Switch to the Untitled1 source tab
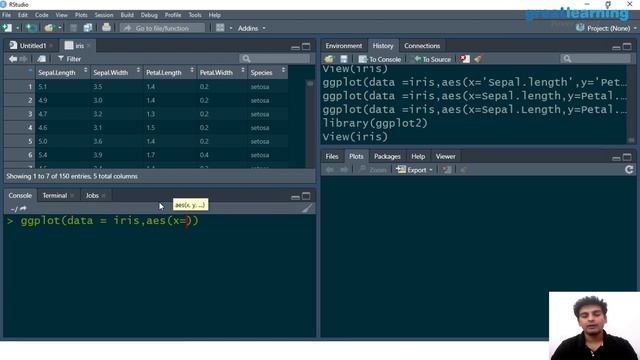The width and height of the screenshot is (640, 360). (33, 45)
